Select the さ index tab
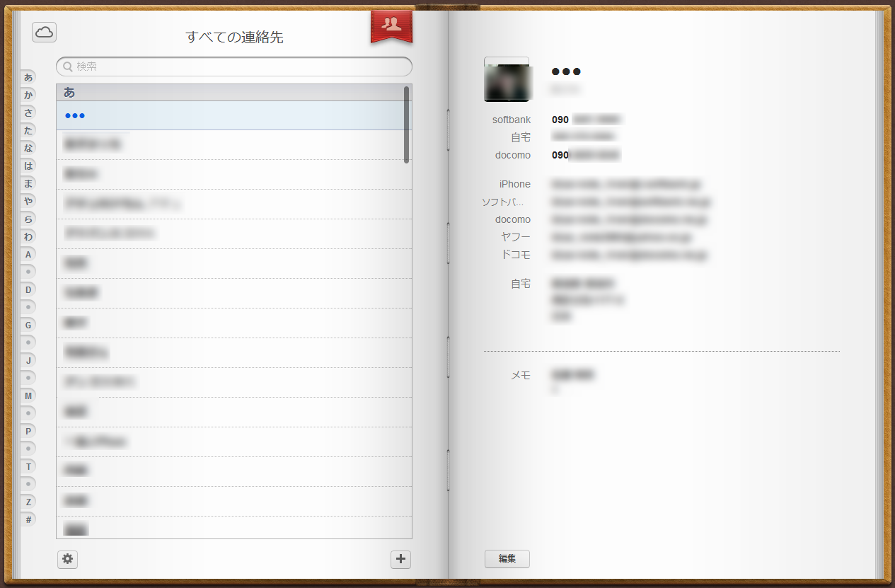The width and height of the screenshot is (895, 588). tap(28, 113)
